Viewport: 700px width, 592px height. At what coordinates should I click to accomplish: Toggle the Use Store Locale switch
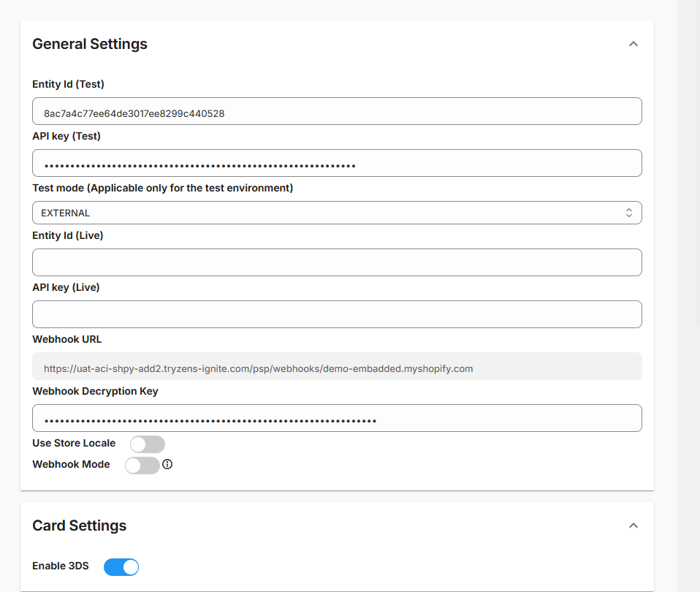[x=148, y=444]
